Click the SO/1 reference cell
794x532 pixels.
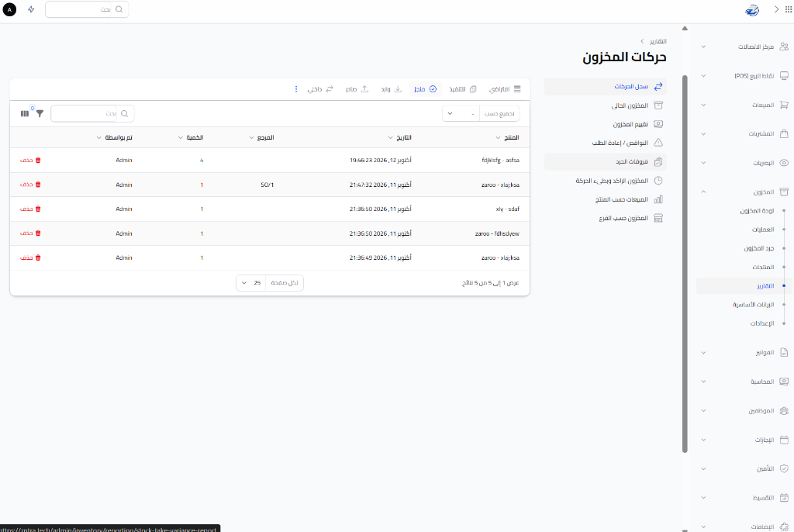(267, 185)
